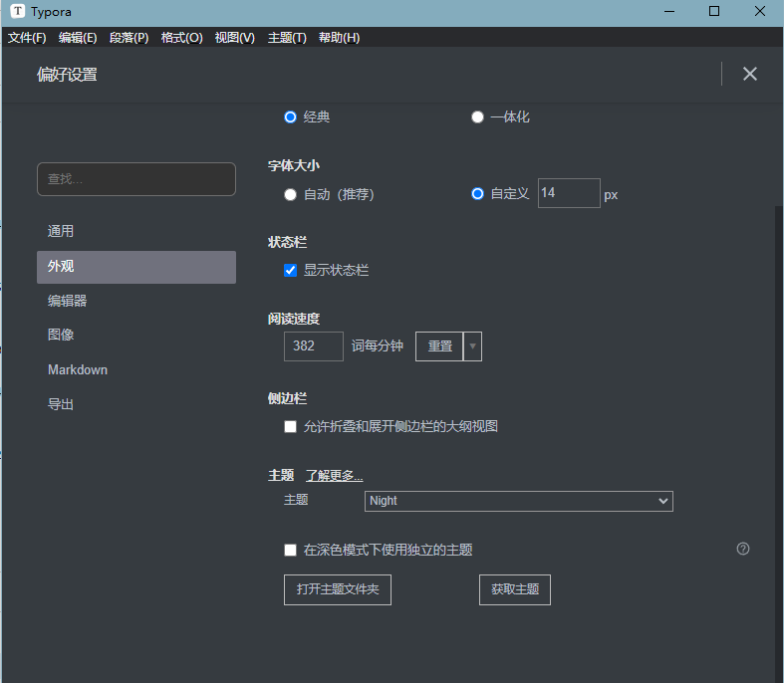Screen dimensions: 784x683
Task: Click the reading speed field showing 382
Action: click(x=314, y=346)
